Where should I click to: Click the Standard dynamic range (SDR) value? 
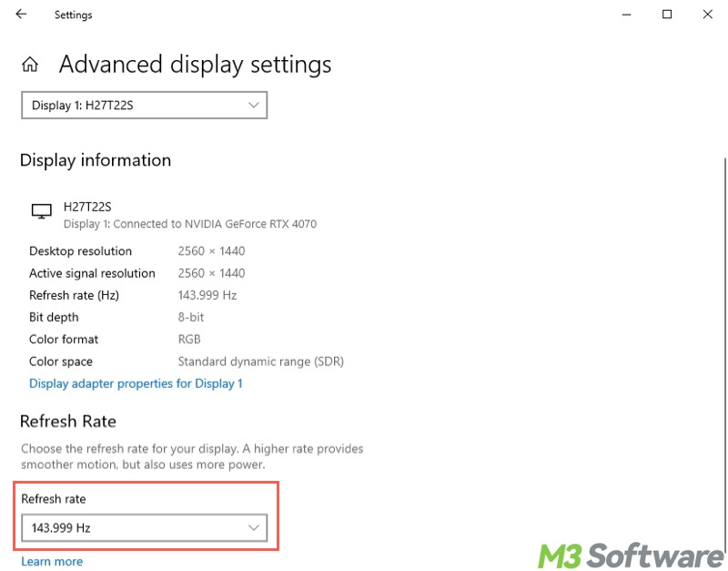tap(260, 362)
